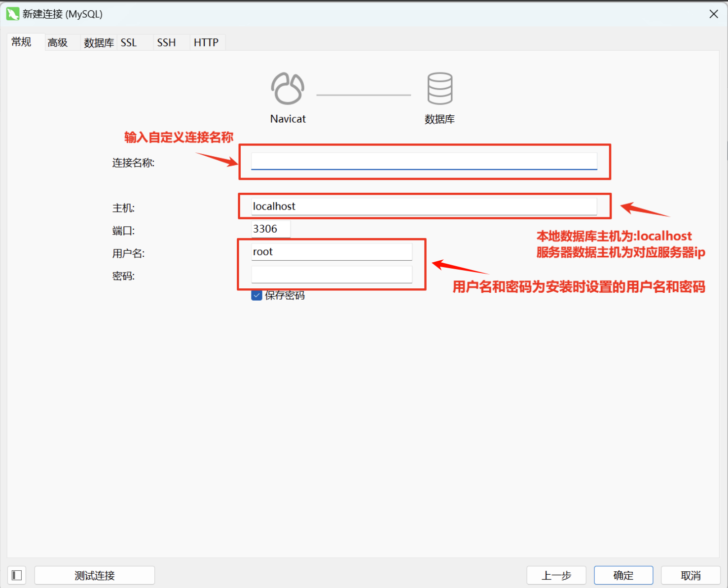Go back with the 上一步 button

point(556,575)
